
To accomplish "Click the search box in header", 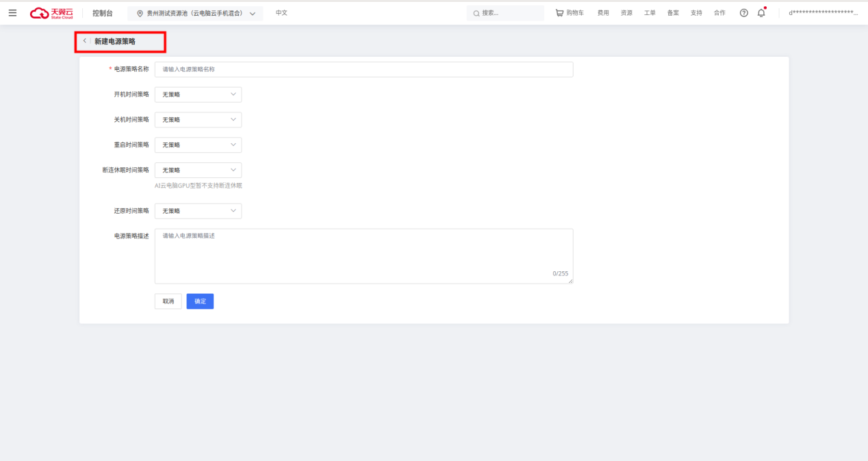I will click(x=505, y=13).
